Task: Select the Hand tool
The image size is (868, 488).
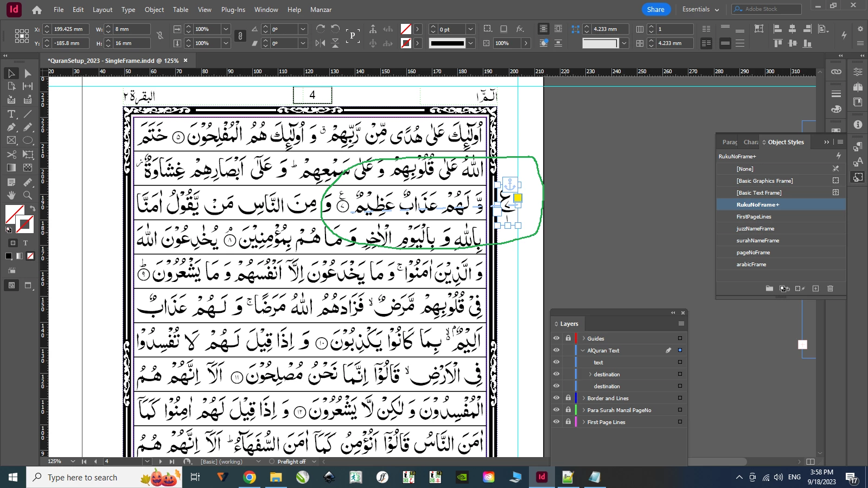Action: 11,195
